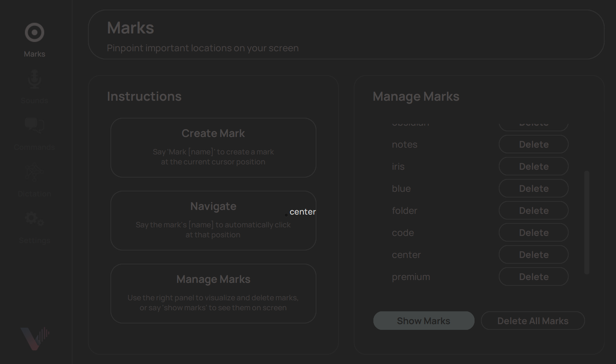Click the floating center mark label
The height and width of the screenshot is (364, 616).
point(302,212)
